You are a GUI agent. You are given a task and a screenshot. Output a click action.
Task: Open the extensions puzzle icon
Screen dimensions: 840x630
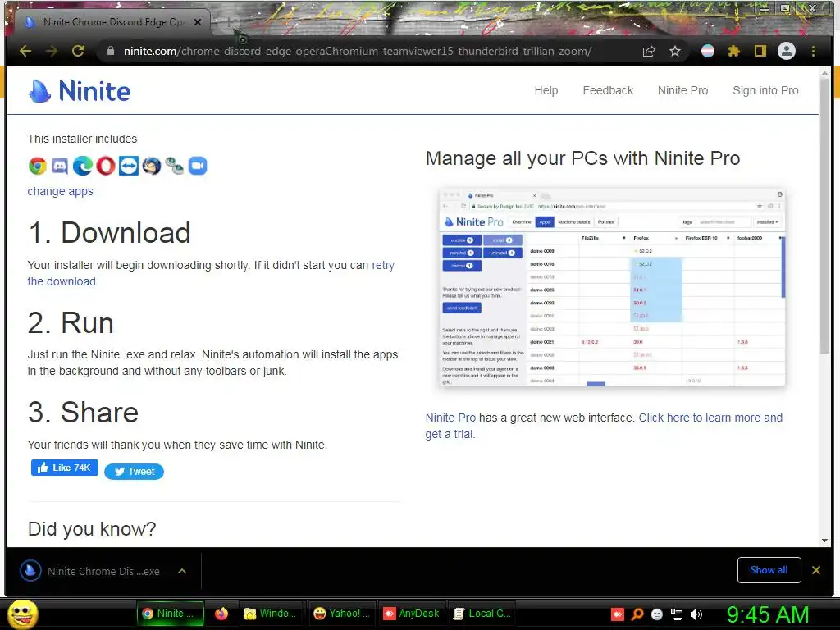click(734, 52)
